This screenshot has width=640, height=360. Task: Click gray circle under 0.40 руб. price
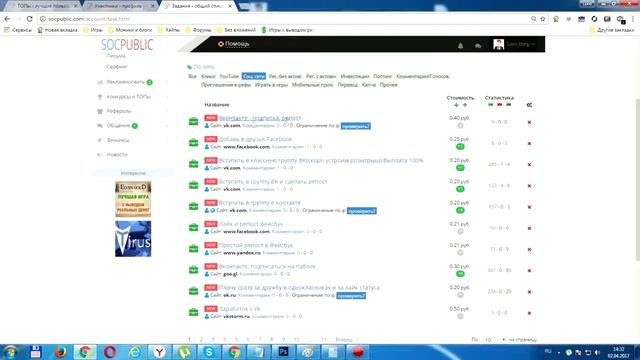[x=460, y=126]
